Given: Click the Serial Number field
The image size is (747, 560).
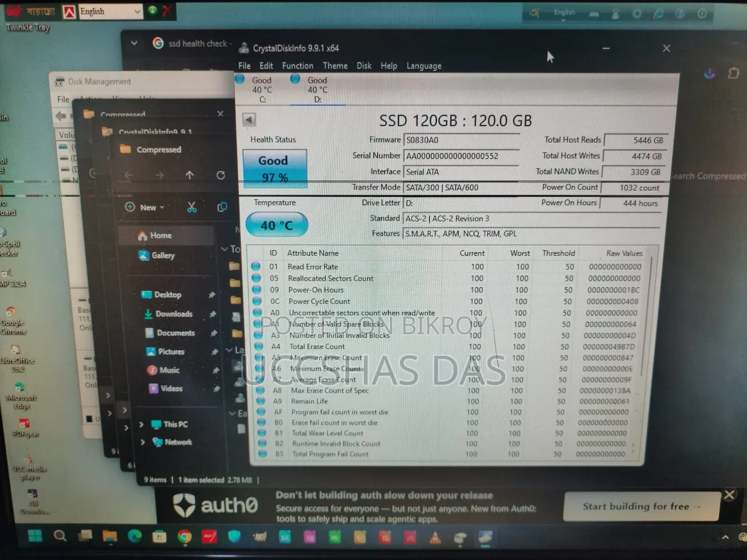Looking at the screenshot, I should [x=462, y=156].
